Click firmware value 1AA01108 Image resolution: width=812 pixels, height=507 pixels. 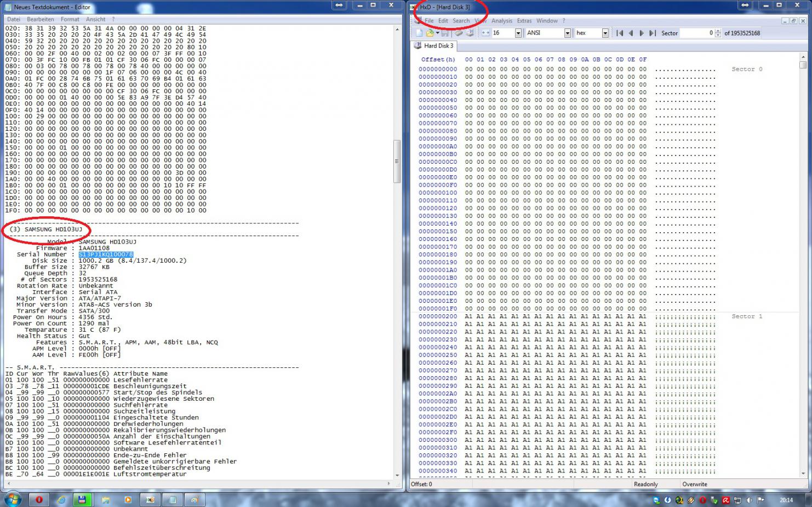pyautogui.click(x=94, y=248)
